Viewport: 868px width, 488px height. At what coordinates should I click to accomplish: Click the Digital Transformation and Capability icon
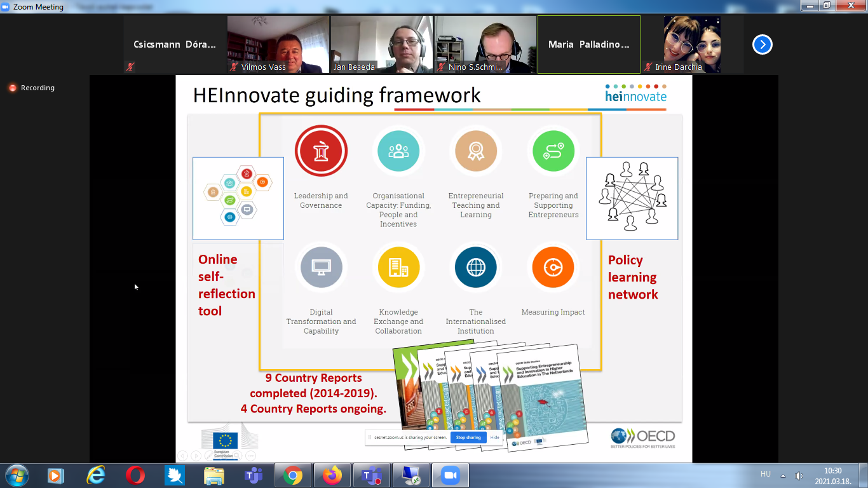(321, 268)
